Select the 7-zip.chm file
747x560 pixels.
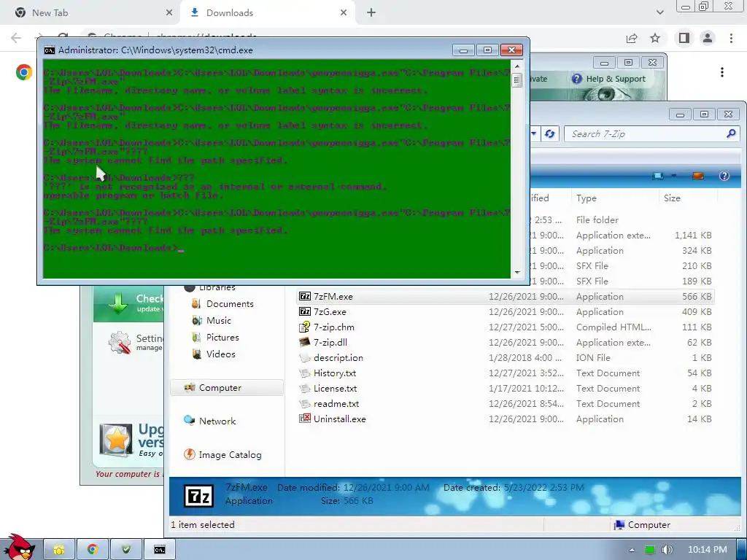[x=333, y=327]
